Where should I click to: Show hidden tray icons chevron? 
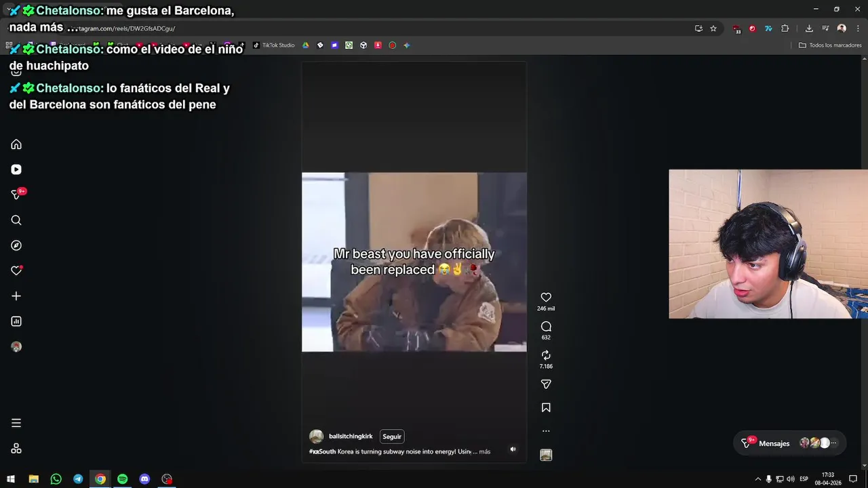tap(757, 479)
